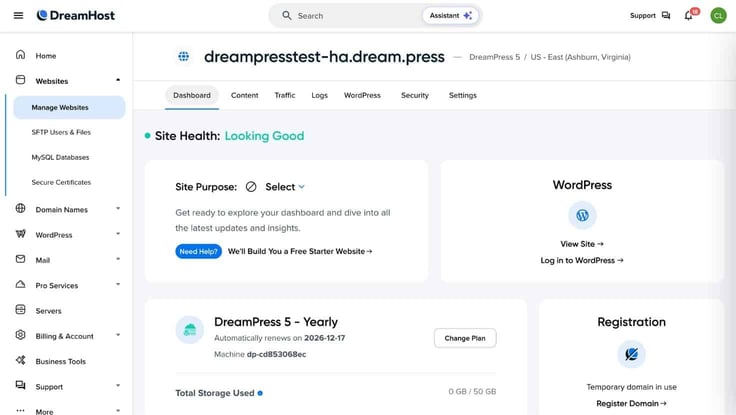This screenshot has height=415, width=736.
Task: Open Free Starter Website link
Action: (300, 251)
